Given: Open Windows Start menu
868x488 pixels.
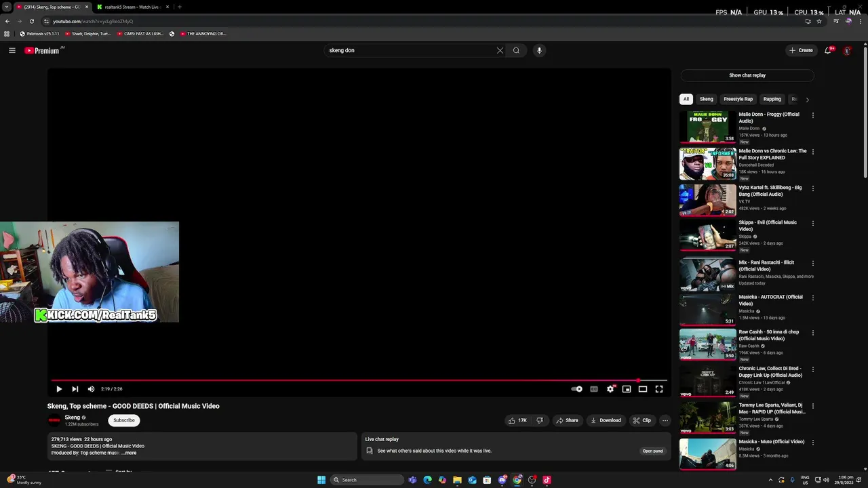Looking at the screenshot, I should pos(321,480).
